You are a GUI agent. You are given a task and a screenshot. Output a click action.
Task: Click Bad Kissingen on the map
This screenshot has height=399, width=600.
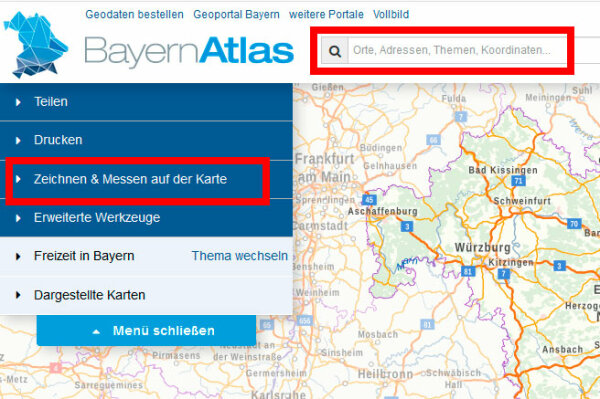(503, 170)
